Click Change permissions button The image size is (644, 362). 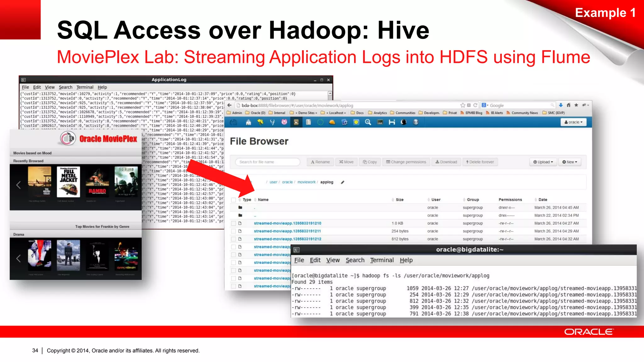pyautogui.click(x=406, y=162)
